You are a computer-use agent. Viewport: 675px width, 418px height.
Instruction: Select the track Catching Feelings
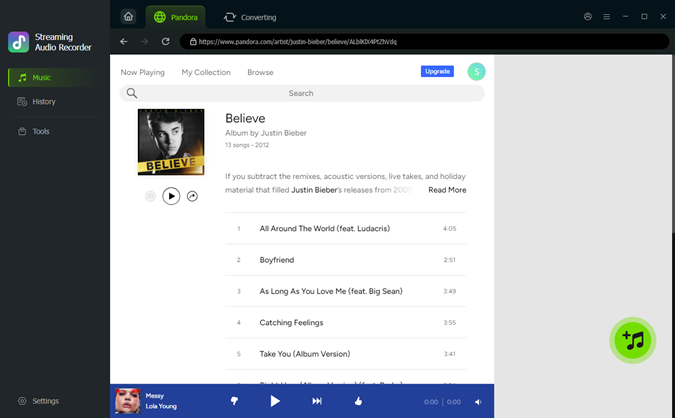pos(346,323)
